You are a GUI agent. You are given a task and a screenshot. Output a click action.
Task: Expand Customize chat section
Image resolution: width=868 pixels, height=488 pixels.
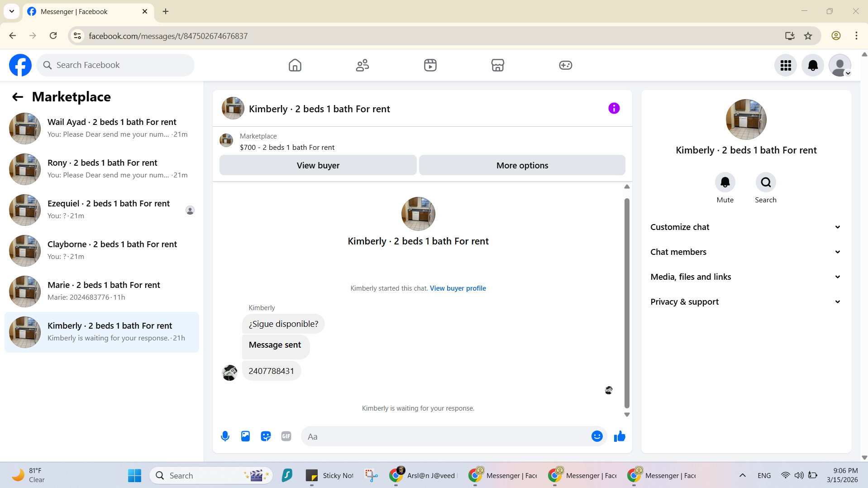(x=746, y=227)
